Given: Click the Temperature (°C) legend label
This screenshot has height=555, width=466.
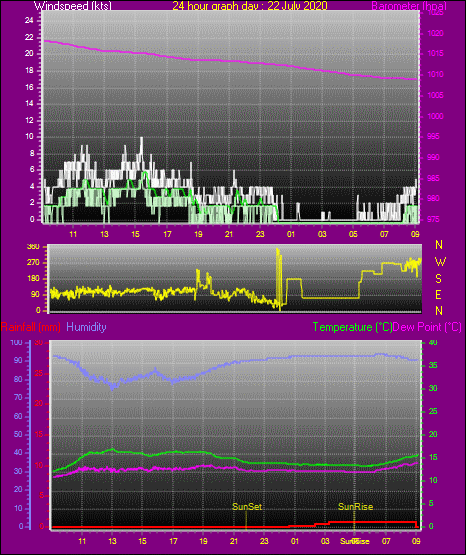Looking at the screenshot, I should [352, 327].
